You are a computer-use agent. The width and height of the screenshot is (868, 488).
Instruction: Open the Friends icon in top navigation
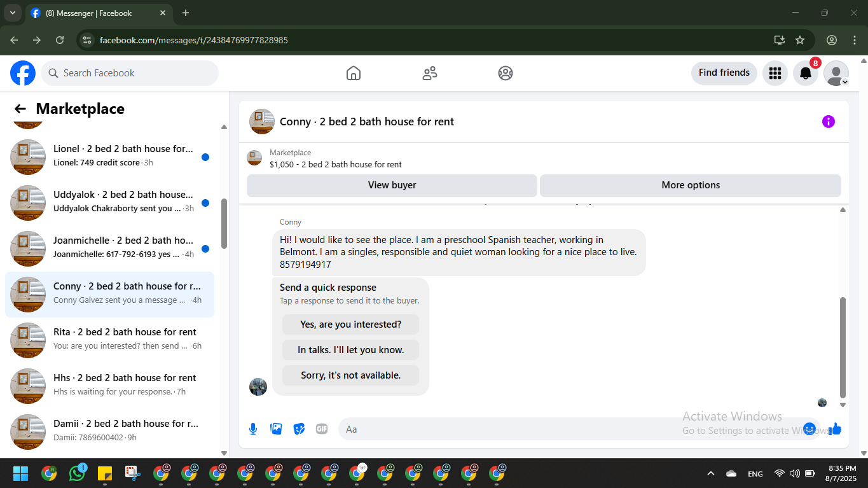[430, 73]
